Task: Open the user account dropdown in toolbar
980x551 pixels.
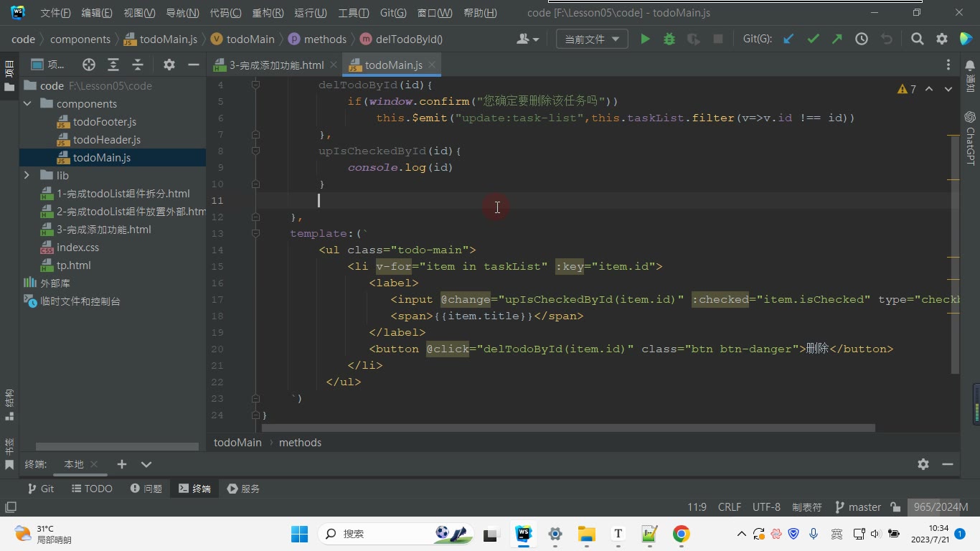Action: 528,39
